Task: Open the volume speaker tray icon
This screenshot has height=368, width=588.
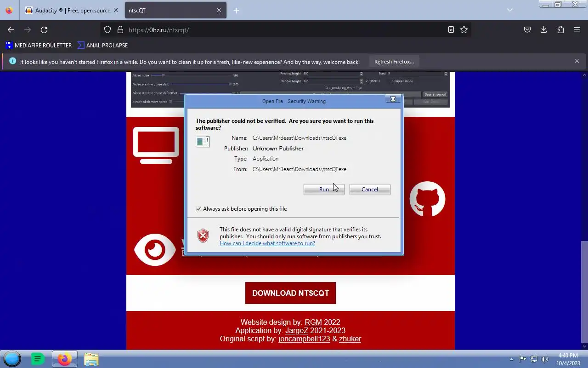Action: pos(545,359)
